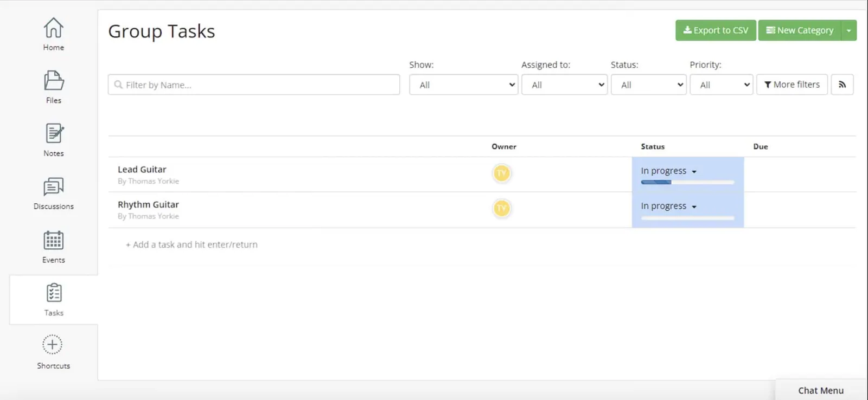Click Lead Guitar owner avatar
The height and width of the screenshot is (400, 868).
pos(502,173)
